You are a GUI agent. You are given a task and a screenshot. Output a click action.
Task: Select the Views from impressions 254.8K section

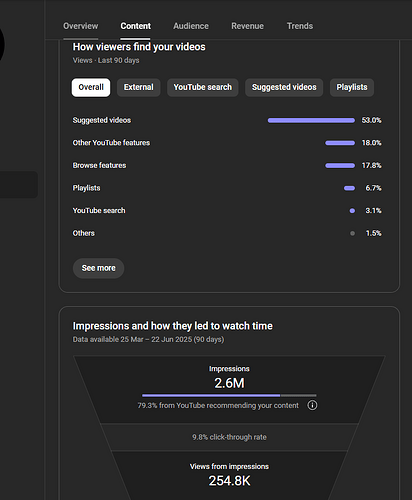tap(229, 475)
